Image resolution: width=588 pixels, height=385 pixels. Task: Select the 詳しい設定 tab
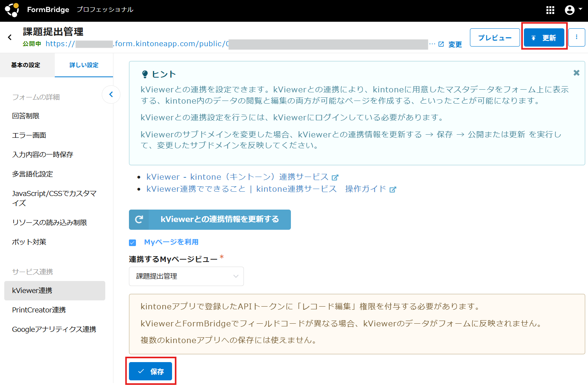point(84,65)
